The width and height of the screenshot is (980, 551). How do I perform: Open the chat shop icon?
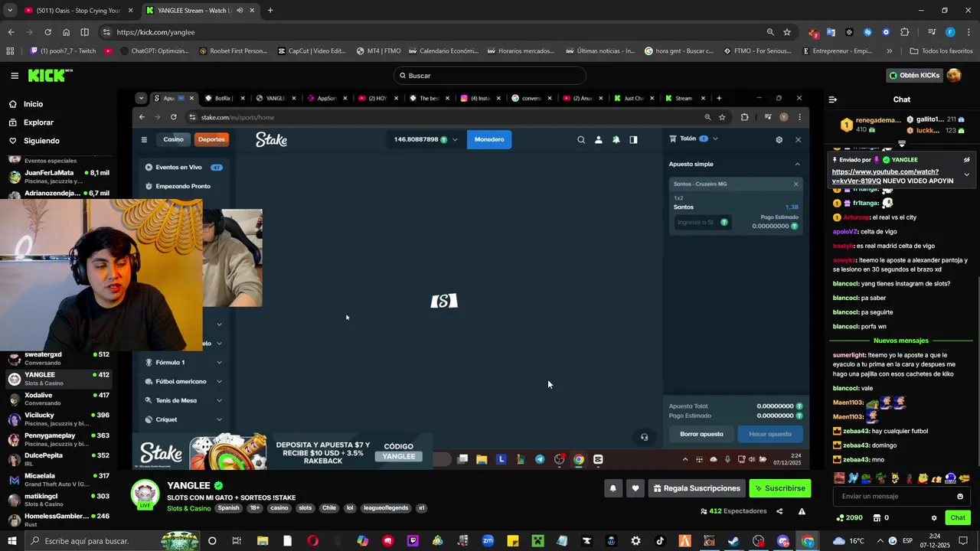[877, 518]
